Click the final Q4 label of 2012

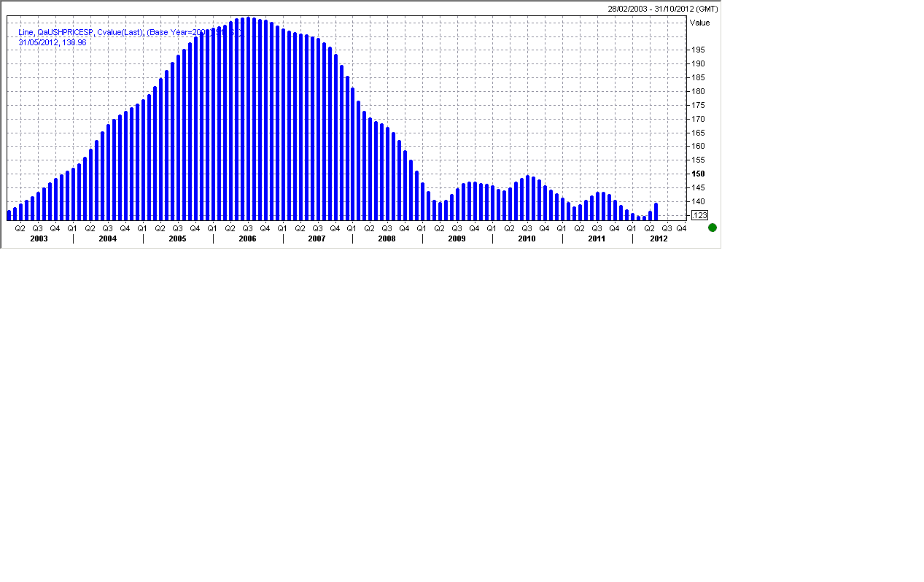click(x=681, y=228)
